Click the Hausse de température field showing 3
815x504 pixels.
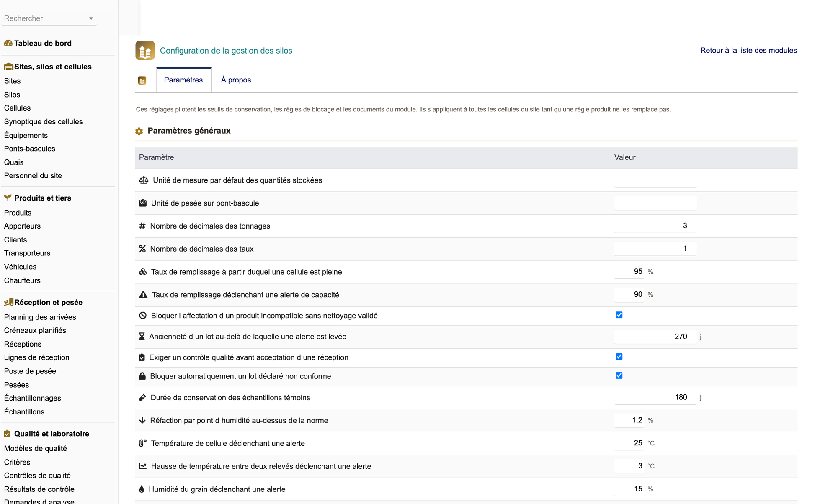[629, 466]
